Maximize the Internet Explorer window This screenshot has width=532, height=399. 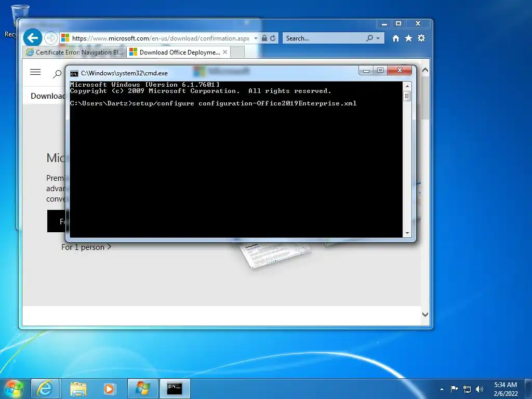pos(398,24)
